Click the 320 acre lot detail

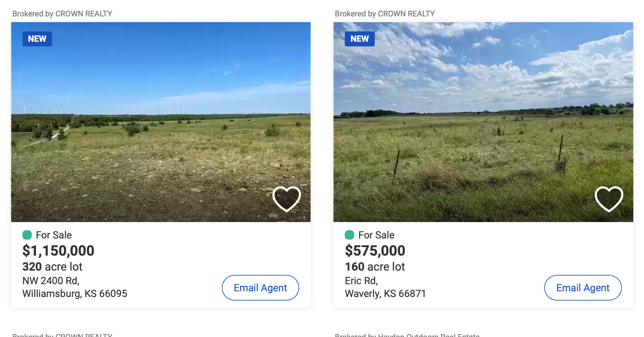(x=52, y=267)
